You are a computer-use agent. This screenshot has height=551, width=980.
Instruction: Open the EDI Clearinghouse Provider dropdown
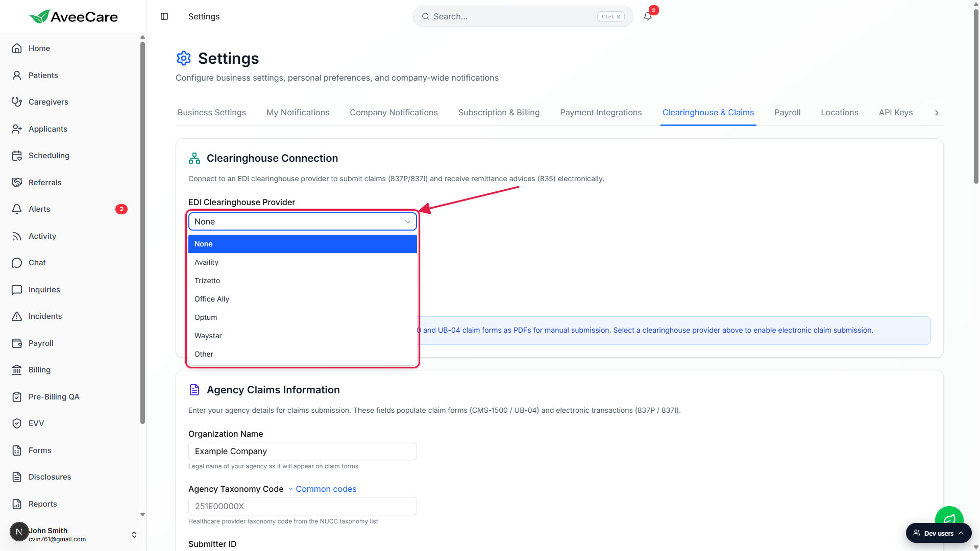pos(303,221)
